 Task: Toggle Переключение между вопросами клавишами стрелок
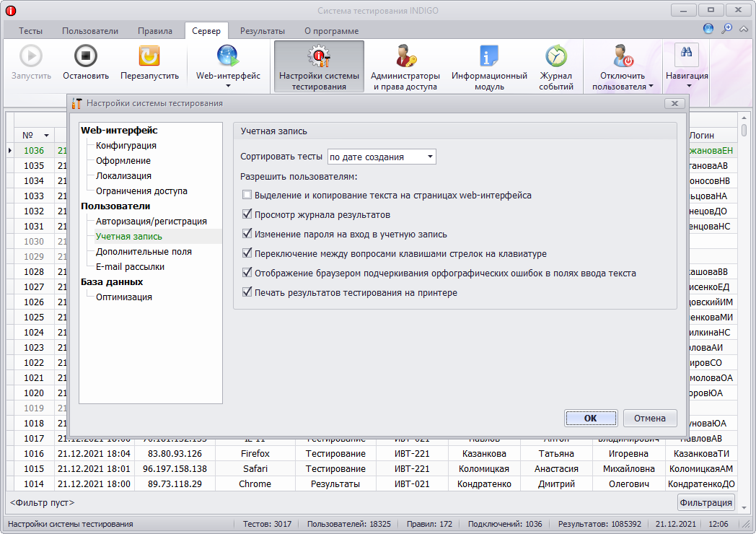click(x=247, y=253)
